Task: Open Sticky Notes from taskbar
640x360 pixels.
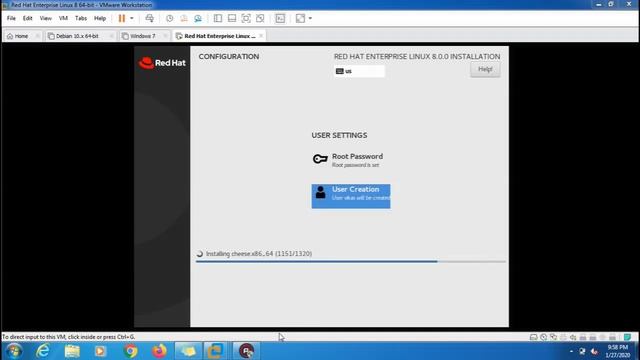Action: click(188, 351)
